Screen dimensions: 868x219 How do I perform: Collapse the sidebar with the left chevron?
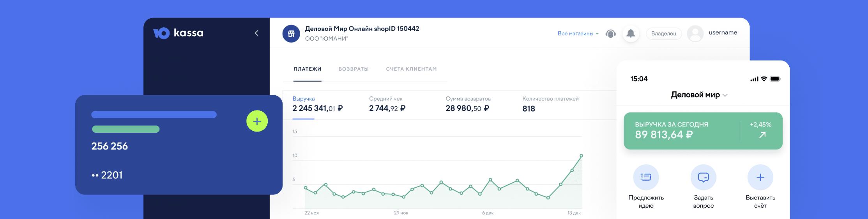[256, 33]
